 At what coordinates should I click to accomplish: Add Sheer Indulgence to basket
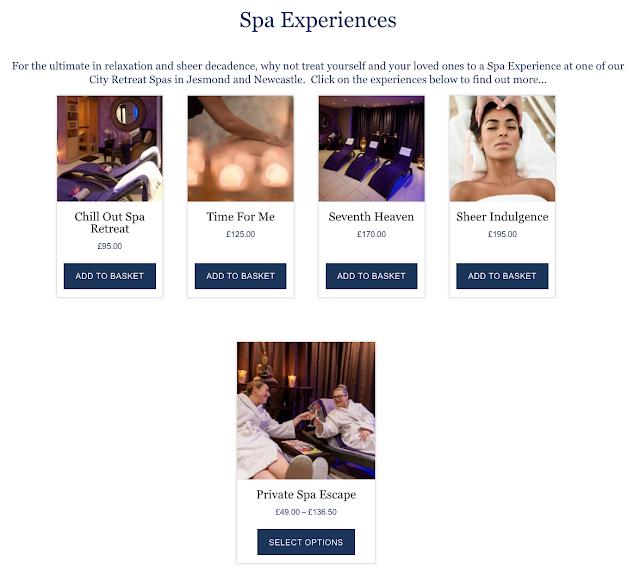pos(502,276)
